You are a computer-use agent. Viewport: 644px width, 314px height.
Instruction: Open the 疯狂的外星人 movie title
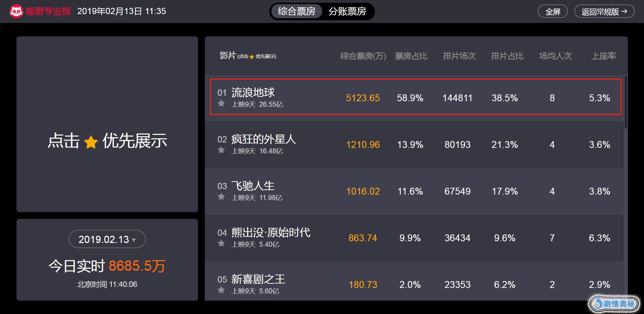click(x=263, y=139)
